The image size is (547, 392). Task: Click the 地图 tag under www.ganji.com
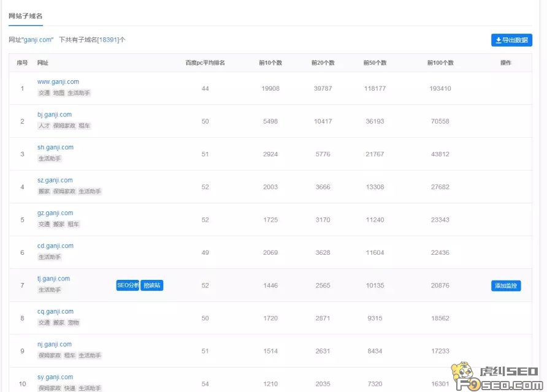coord(59,92)
